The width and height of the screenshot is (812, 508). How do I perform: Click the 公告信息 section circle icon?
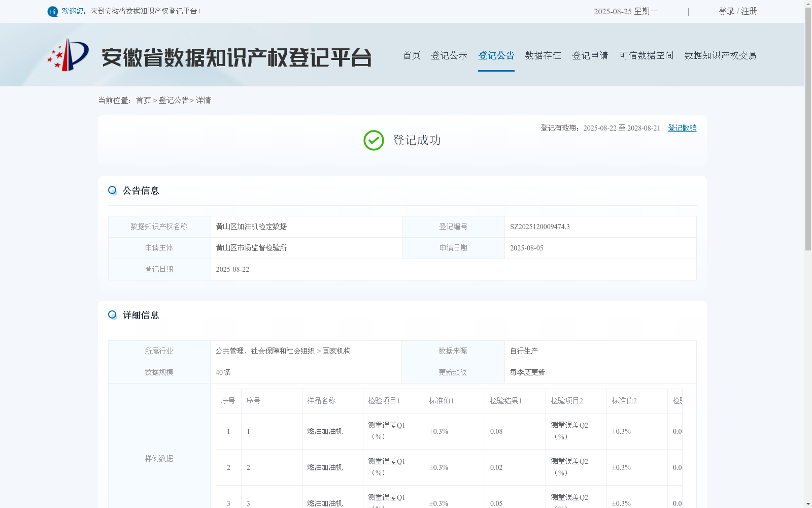tap(112, 190)
